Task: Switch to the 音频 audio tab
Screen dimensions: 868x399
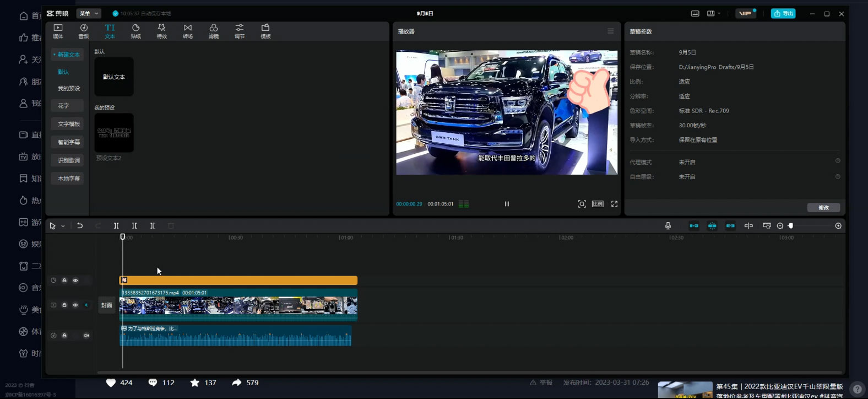Action: point(84,31)
